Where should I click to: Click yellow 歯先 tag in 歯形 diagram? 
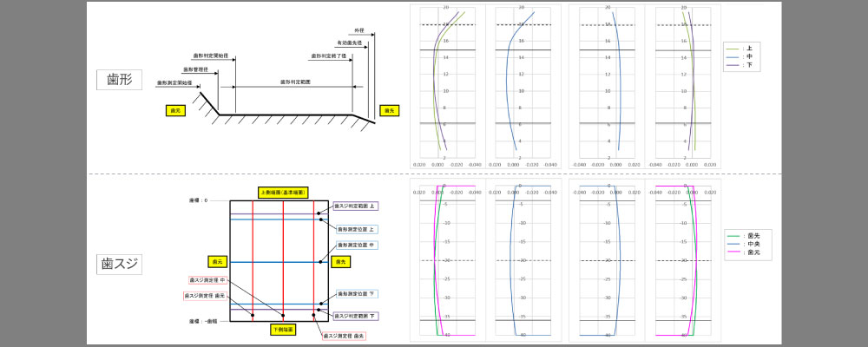click(389, 111)
